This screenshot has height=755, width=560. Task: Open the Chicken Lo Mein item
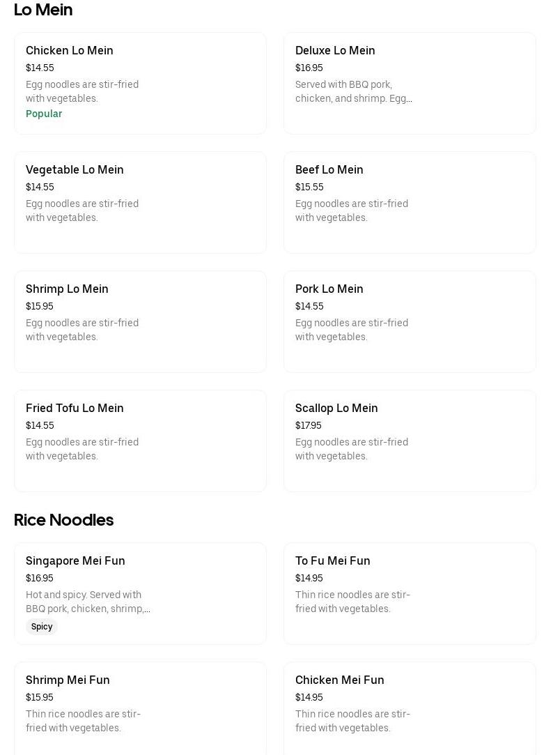[x=70, y=51]
